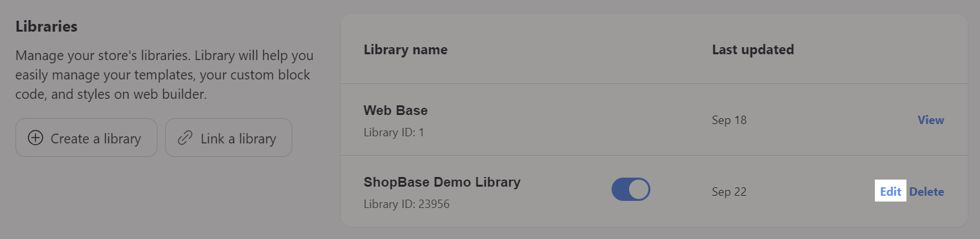This screenshot has height=239, width=980.
Task: Click the Last updated column header
Action: coord(753,50)
